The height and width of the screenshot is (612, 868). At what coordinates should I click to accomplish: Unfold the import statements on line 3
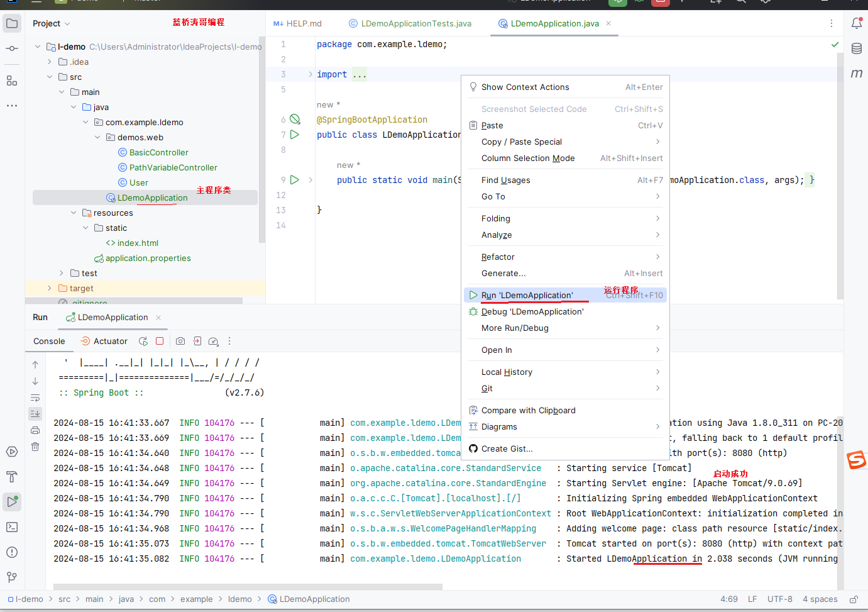click(310, 74)
